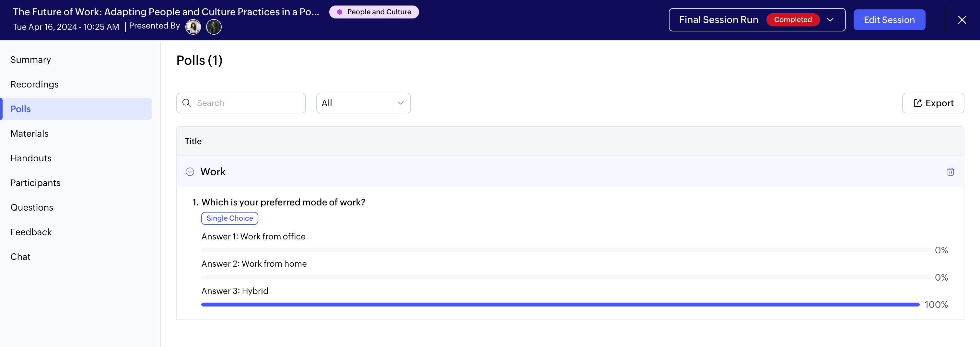Go to the Summary section
This screenshot has width=980, height=347.
pyautogui.click(x=30, y=60)
